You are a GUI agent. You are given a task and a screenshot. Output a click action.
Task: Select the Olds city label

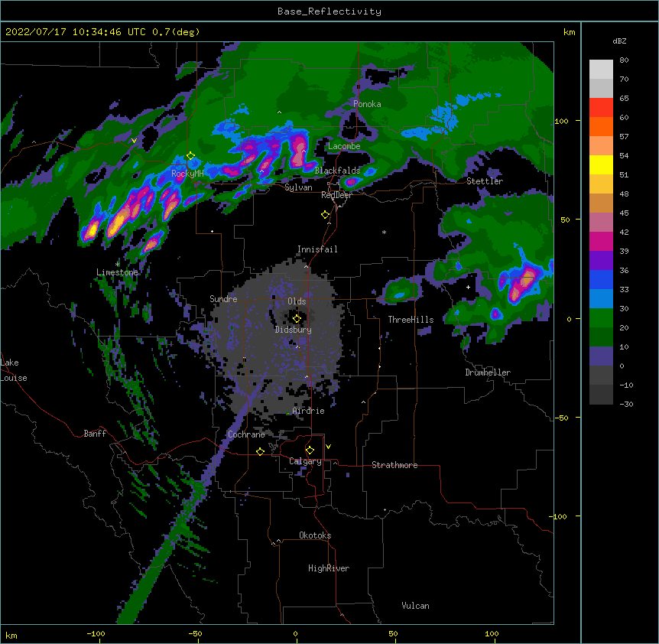coord(297,301)
